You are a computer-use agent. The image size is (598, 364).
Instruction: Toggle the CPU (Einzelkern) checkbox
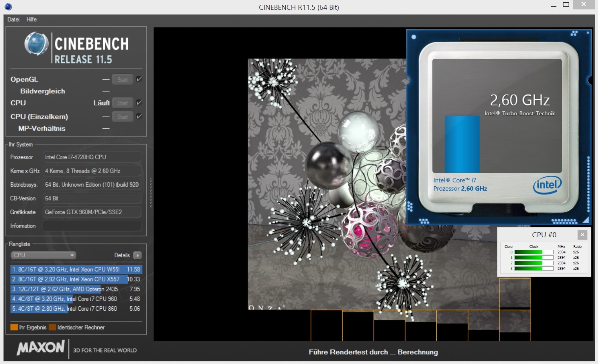pyautogui.click(x=139, y=116)
